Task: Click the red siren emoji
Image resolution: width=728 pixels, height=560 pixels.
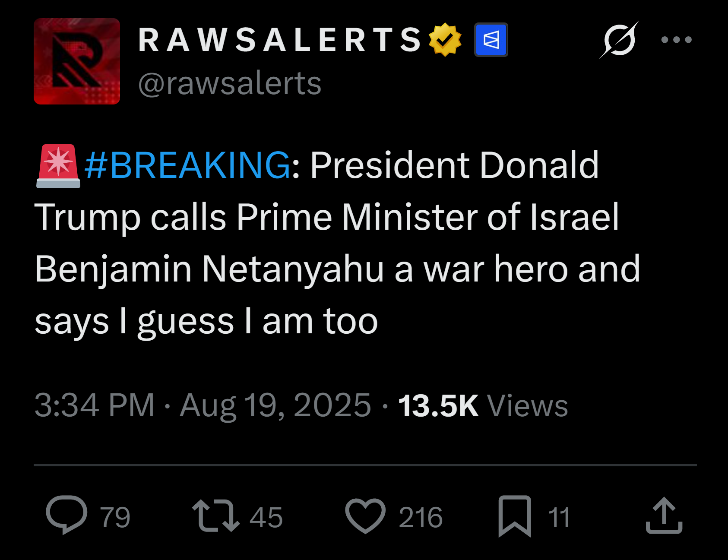Action: 58,166
